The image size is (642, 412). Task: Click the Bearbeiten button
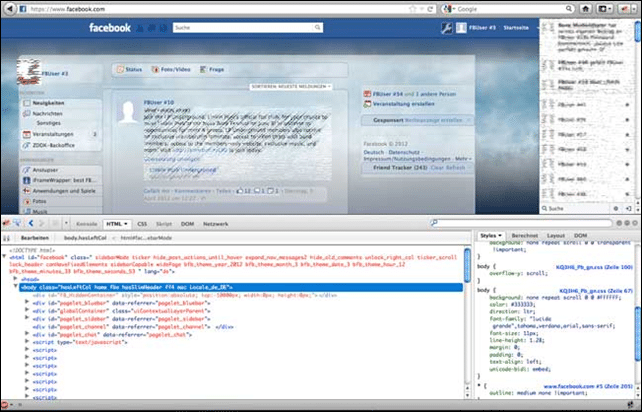point(35,238)
